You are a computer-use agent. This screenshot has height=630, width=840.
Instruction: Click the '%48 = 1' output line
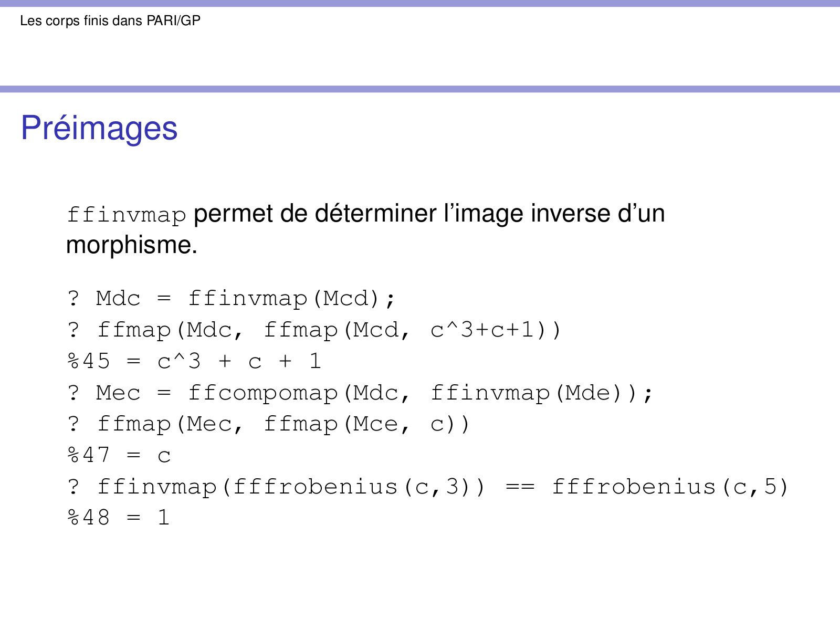[119, 518]
